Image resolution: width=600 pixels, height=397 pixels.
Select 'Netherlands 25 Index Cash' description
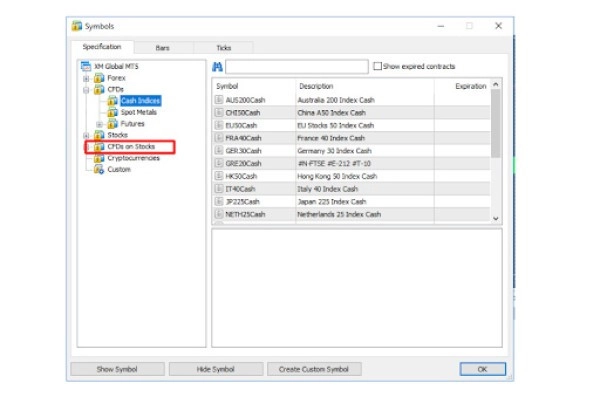339,214
